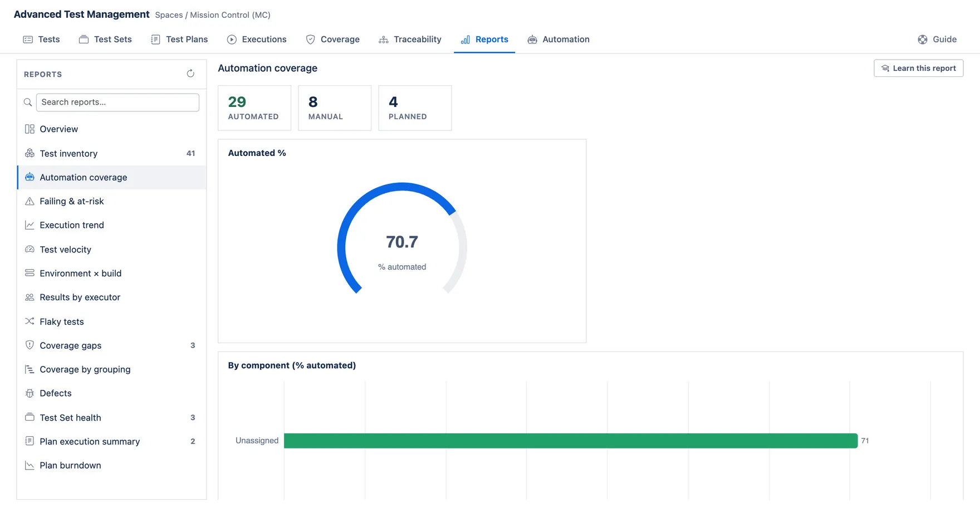The width and height of the screenshot is (980, 508).
Task: Click the Defects bug icon
Action: click(30, 393)
